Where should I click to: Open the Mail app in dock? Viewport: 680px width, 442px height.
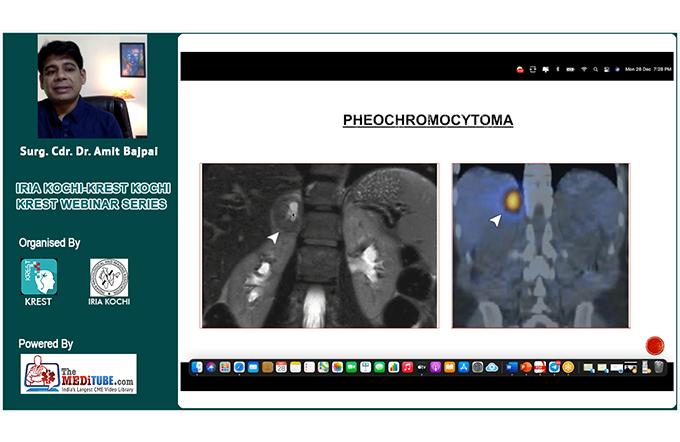click(x=253, y=367)
